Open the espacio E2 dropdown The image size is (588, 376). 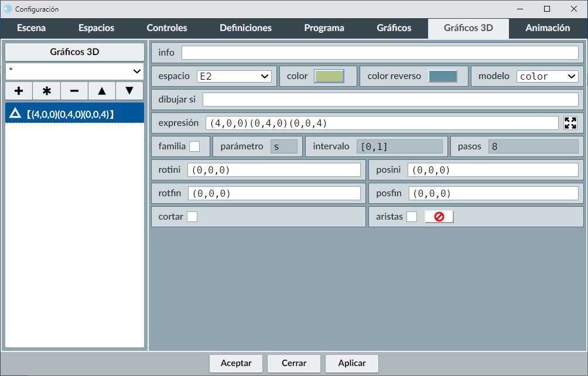(x=234, y=76)
